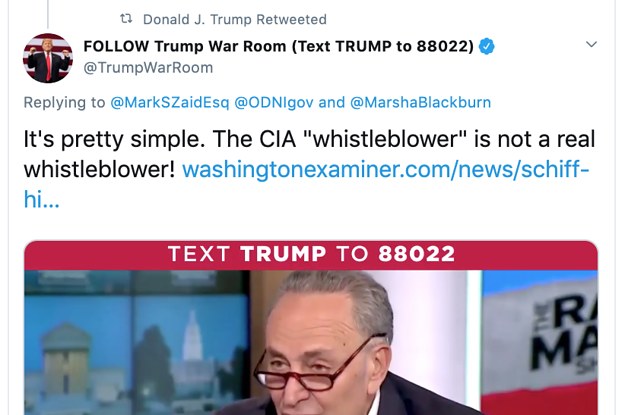Click the red TEXT TRUMP TO 88022 banner
Screen dimensions: 625x415
point(311,255)
